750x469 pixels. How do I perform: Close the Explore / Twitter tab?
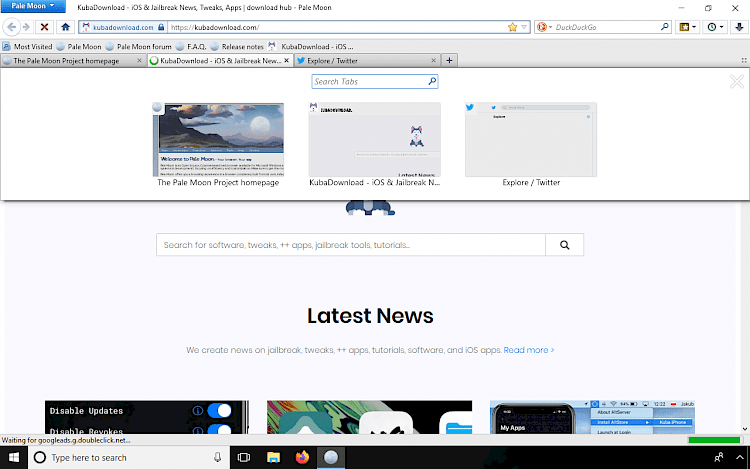tap(433, 61)
